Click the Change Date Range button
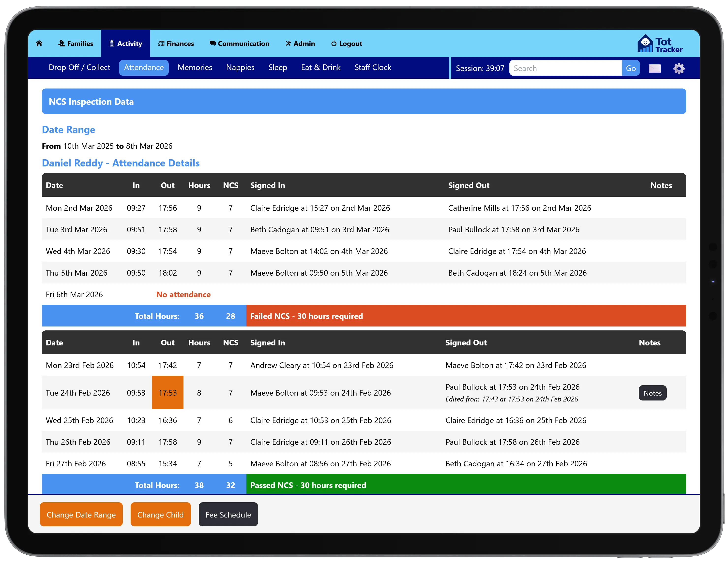Viewport: 728px width, 563px height. 81,514
